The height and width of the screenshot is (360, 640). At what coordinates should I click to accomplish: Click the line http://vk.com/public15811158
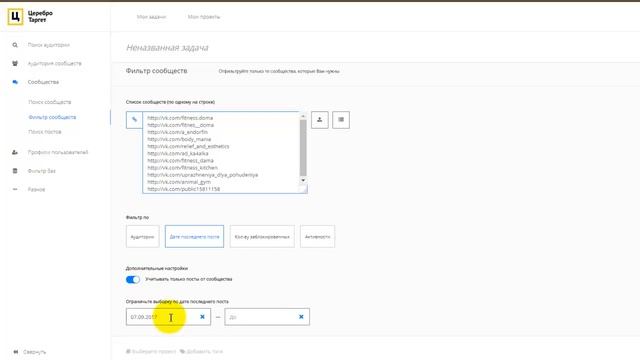184,189
